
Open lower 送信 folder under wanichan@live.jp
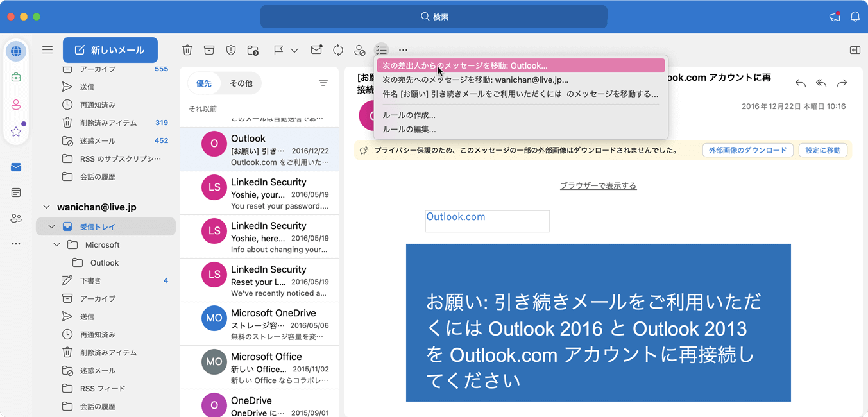click(106, 316)
